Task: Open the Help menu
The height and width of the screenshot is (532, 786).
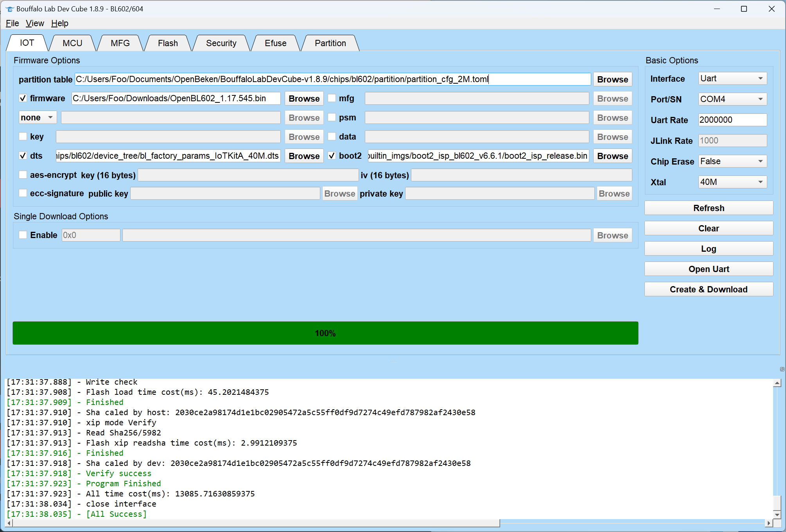Action: point(60,23)
